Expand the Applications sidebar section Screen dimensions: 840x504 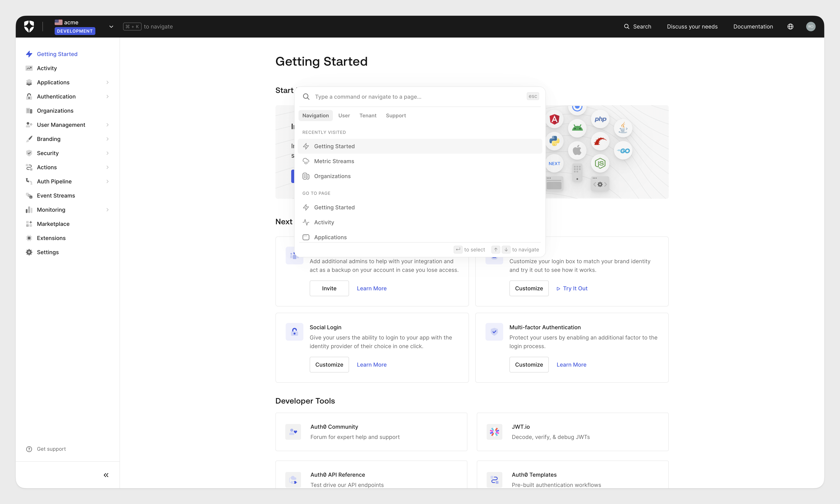107,83
